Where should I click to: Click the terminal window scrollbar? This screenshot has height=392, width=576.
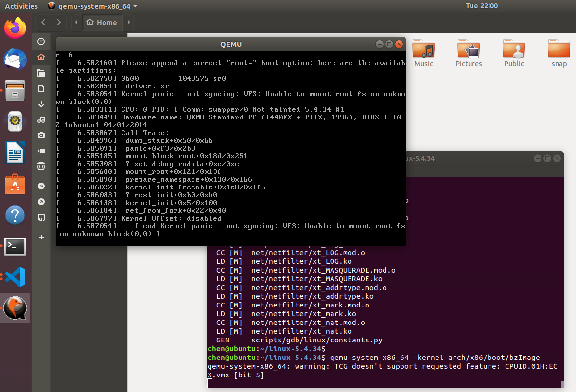coord(562,384)
